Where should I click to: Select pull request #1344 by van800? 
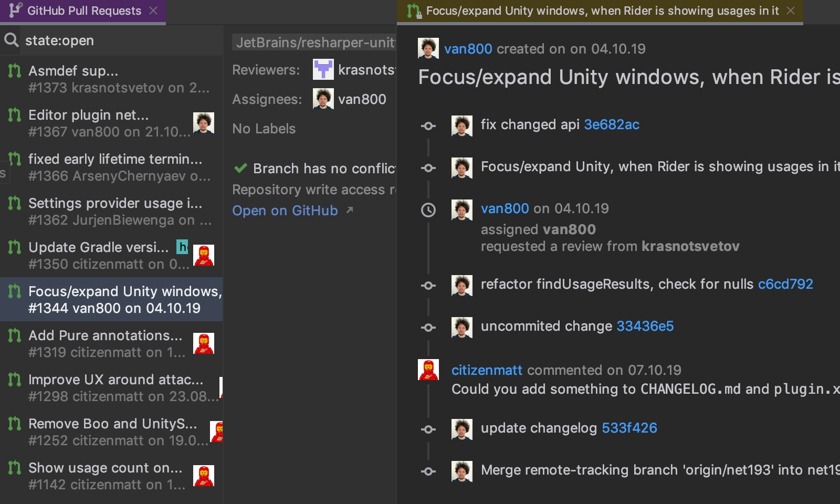point(111,299)
